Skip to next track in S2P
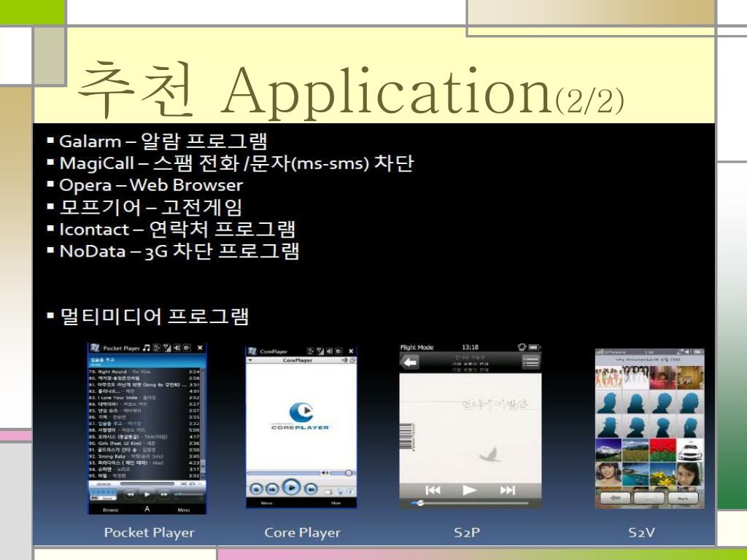The image size is (747, 560). 508,490
